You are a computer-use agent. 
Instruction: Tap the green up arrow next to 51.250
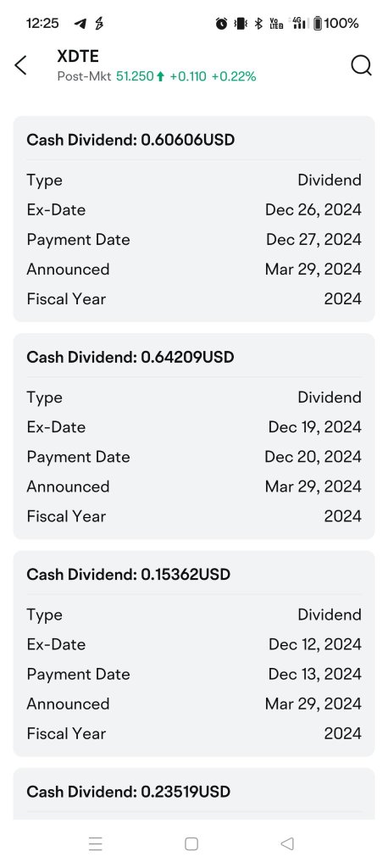click(160, 77)
